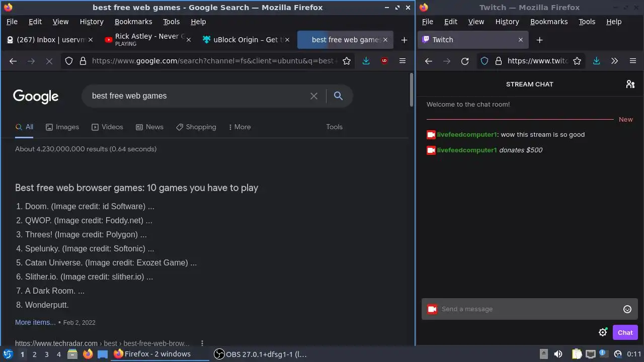The height and width of the screenshot is (362, 644).
Task: Open the clipboard tray icon
Action: (577, 354)
